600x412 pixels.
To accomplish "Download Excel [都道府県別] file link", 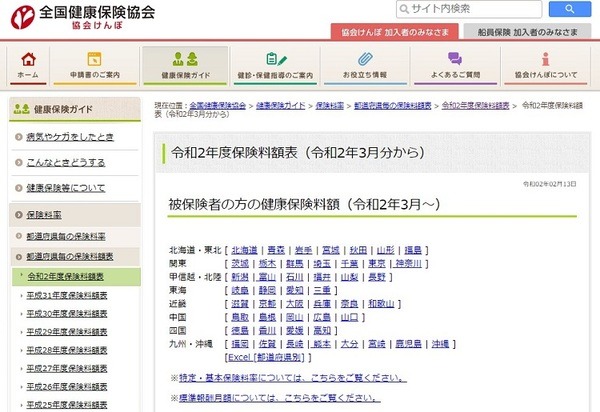I will tap(266, 357).
